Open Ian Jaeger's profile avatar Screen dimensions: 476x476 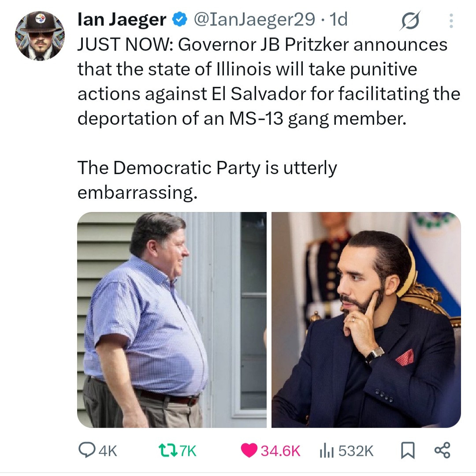coord(40,36)
